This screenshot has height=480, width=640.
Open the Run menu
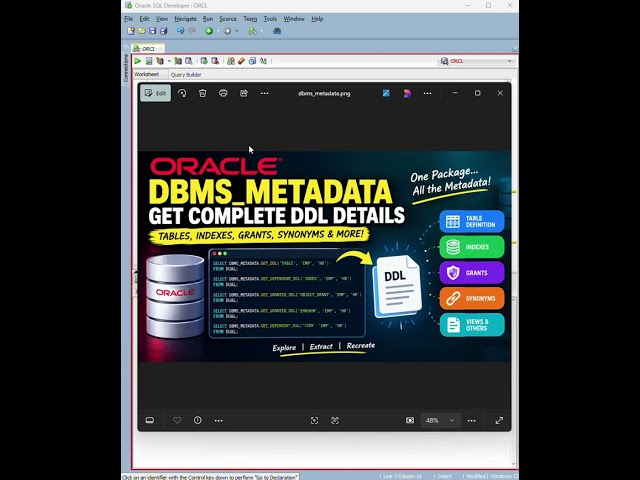(x=208, y=19)
